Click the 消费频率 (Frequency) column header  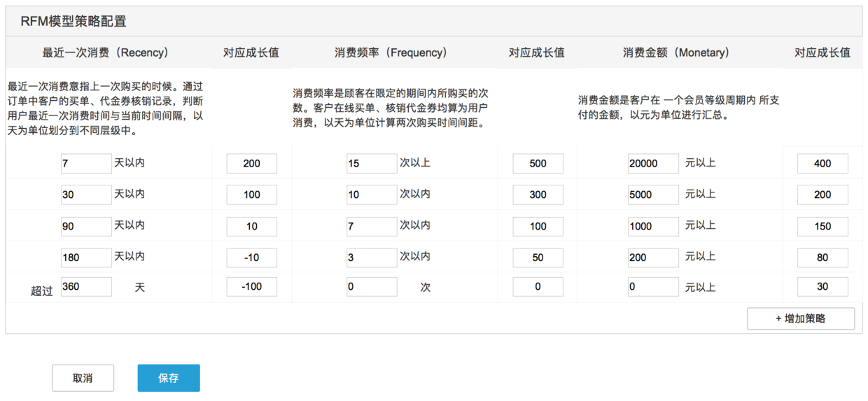coord(391,52)
